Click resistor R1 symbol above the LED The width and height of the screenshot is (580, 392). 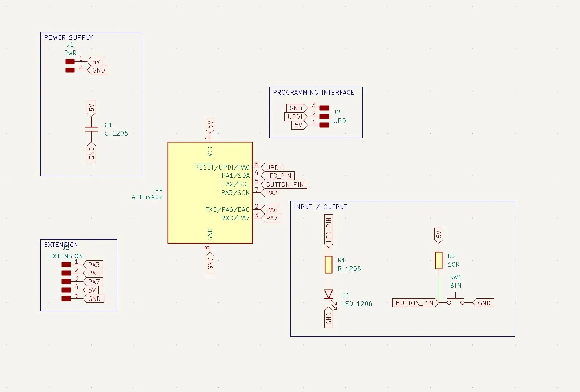[329, 264]
